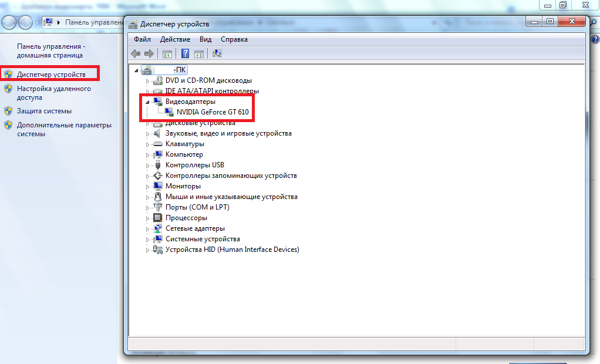Click the Видеоадаптеры display icon
600x364 pixels.
click(158, 102)
